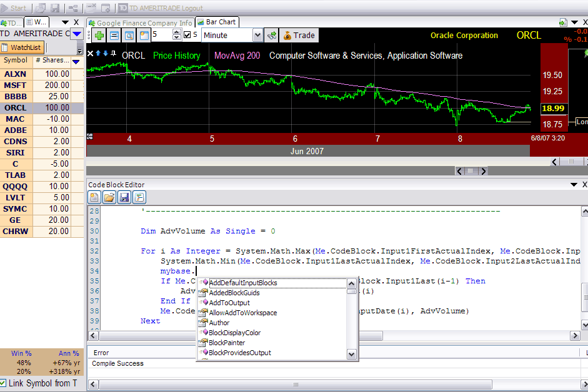Image resolution: width=588 pixels, height=392 pixels.
Task: Click autocomplete list scroll down arrow
Action: pyautogui.click(x=351, y=353)
